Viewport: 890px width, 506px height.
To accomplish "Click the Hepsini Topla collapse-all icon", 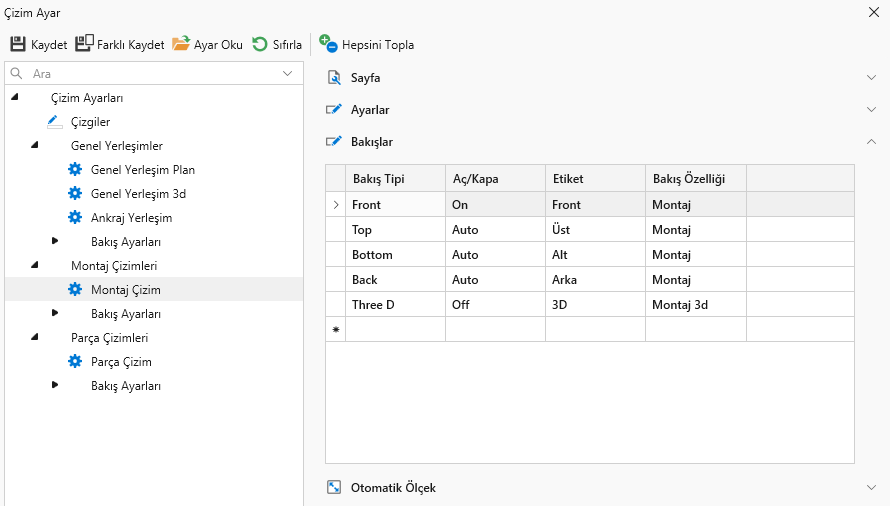I will coord(328,43).
